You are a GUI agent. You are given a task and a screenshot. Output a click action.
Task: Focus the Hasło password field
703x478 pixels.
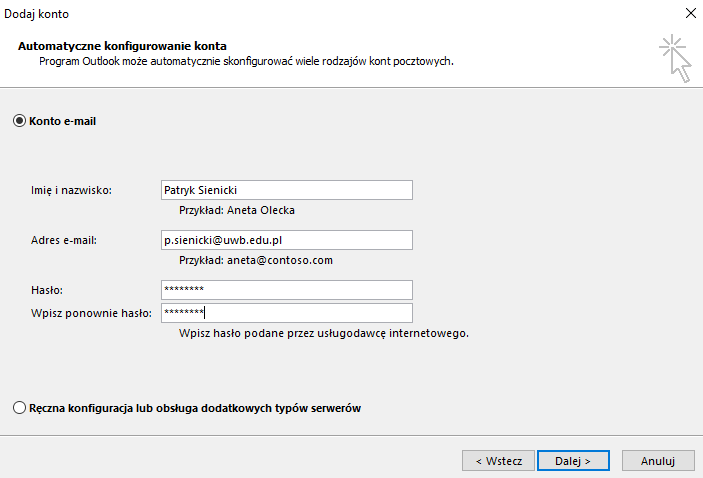pos(287,290)
